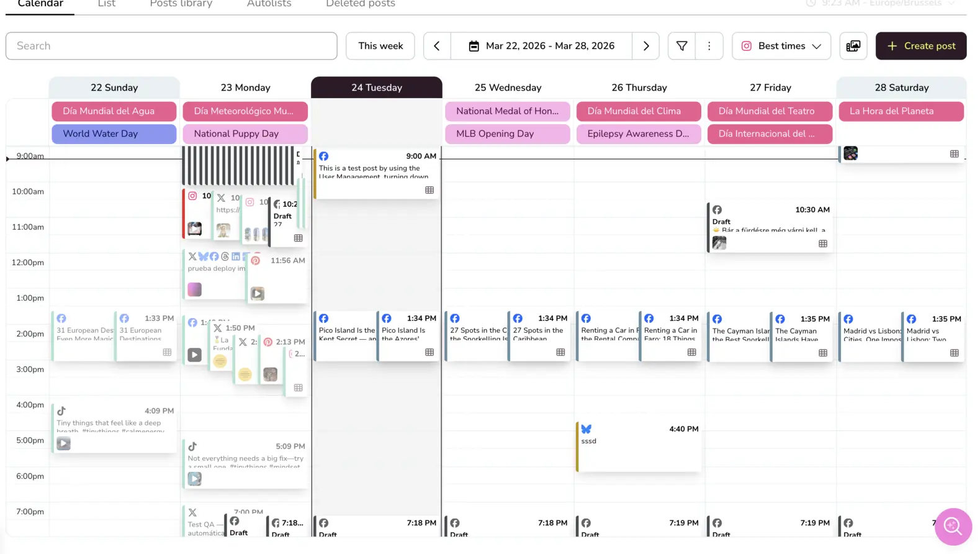980x554 pixels.
Task: Click video thumbnail on Sunday 4:09 PM post
Action: pyautogui.click(x=63, y=443)
